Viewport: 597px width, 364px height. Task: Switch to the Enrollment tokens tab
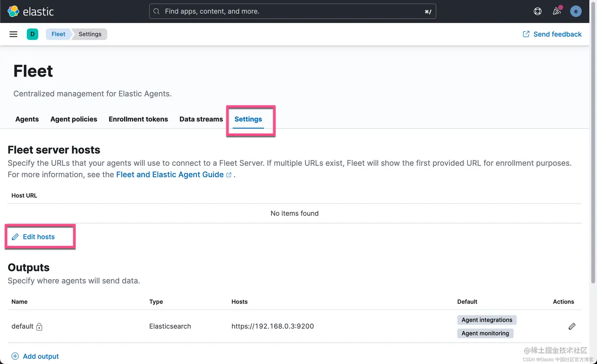click(138, 119)
